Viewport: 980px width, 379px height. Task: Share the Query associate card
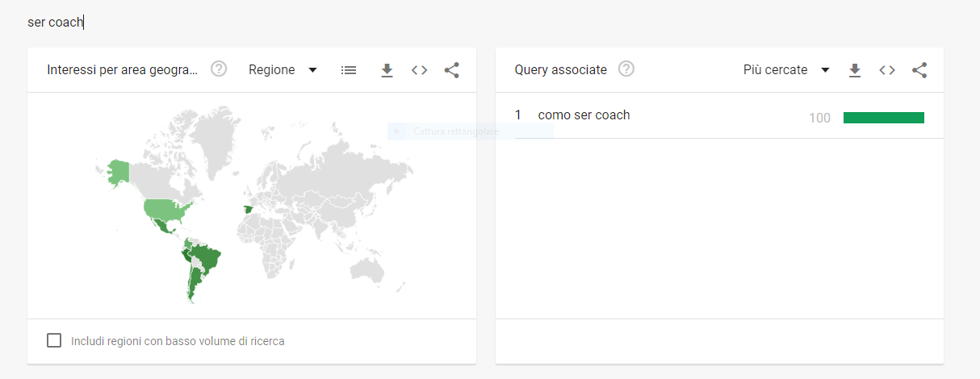[919, 70]
